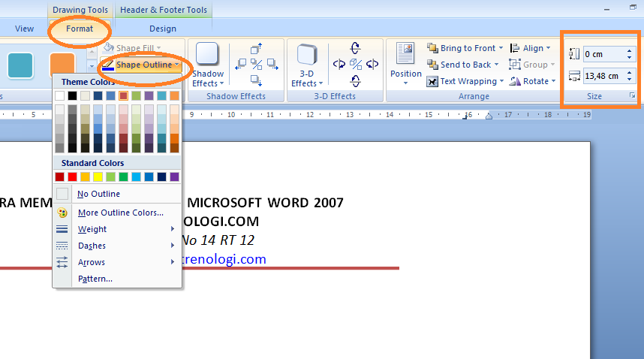Toggle shadow on/off in Shadow Effects group
This screenshot has height=359, width=644.
(256, 65)
